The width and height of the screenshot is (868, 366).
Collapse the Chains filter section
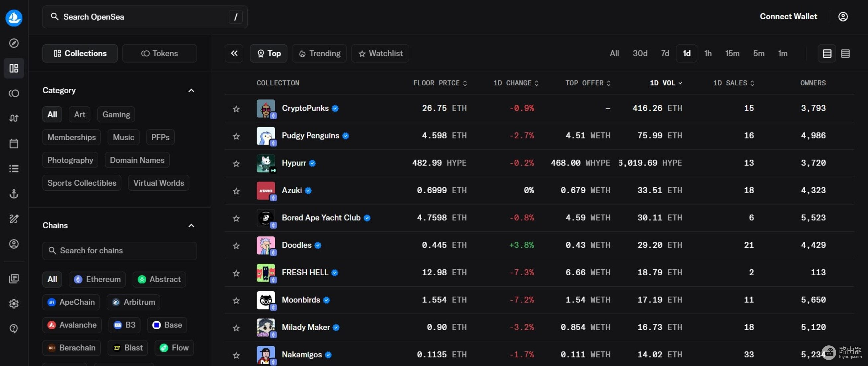tap(191, 226)
